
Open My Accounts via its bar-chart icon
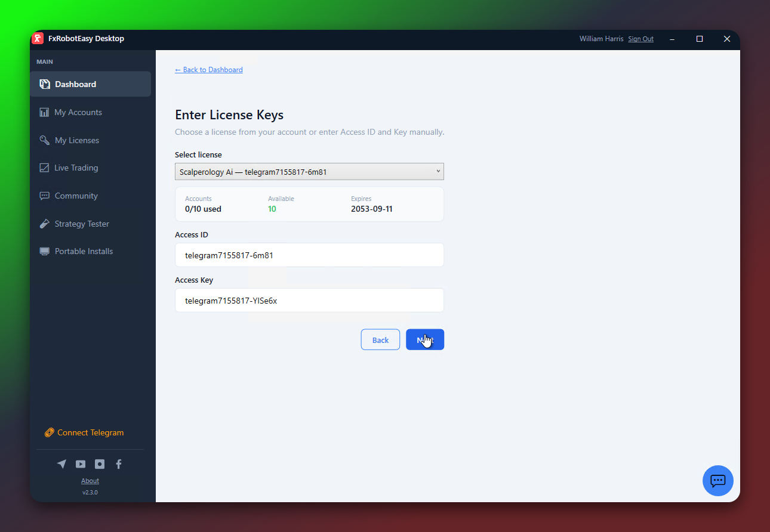click(44, 112)
